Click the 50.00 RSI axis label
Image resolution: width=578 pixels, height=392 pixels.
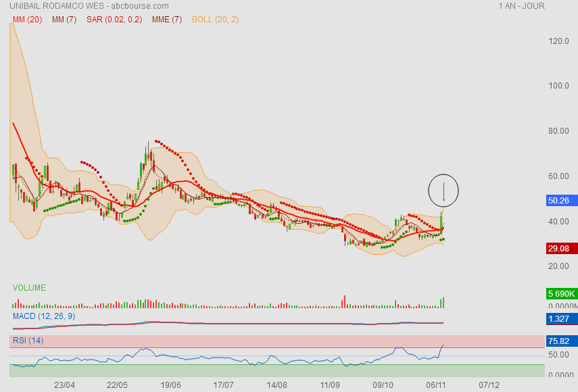point(558,355)
